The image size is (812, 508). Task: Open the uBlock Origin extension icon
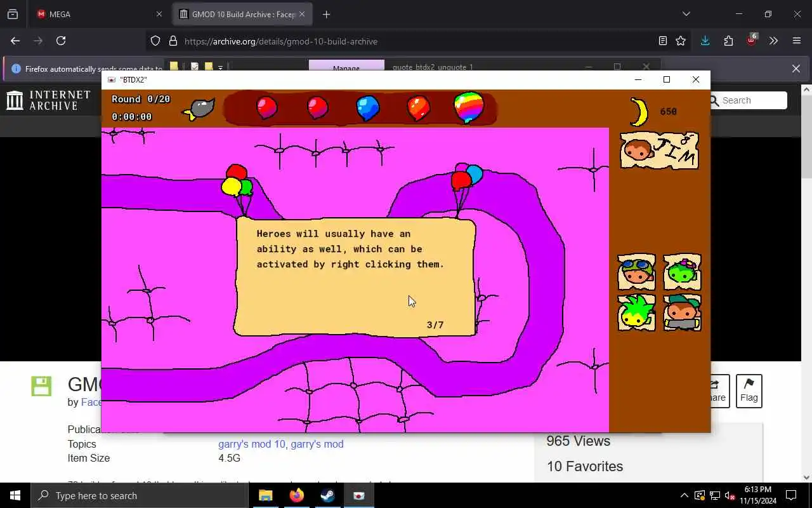752,40
